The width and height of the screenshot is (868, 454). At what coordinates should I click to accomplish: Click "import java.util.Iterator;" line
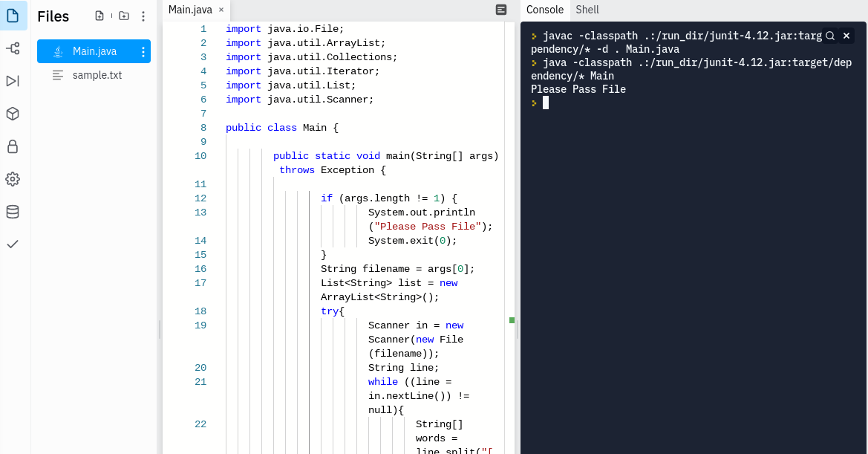(302, 71)
